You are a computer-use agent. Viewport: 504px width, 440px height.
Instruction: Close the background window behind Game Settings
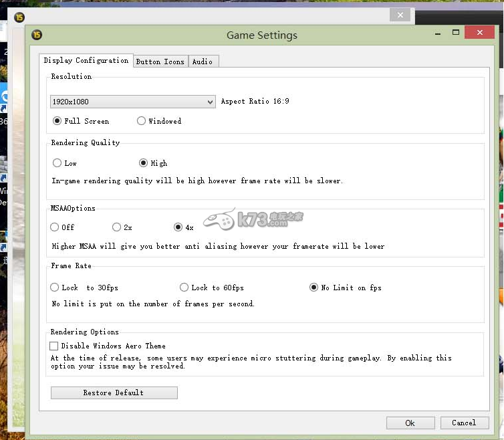coord(400,15)
